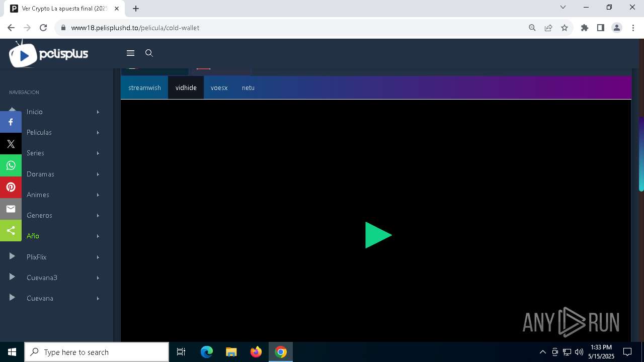The image size is (644, 362).
Task: Click the page vertical scrollbar thumb
Action: [641, 154]
